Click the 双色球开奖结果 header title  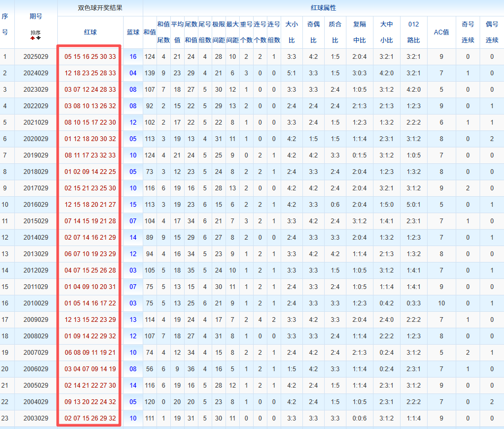[100, 8]
